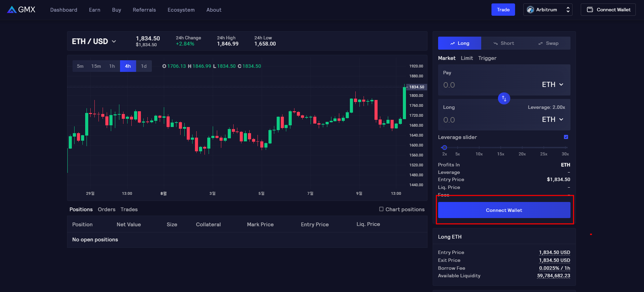644x292 pixels.
Task: Click the 1834.50 current price label on chart
Action: pos(417,87)
